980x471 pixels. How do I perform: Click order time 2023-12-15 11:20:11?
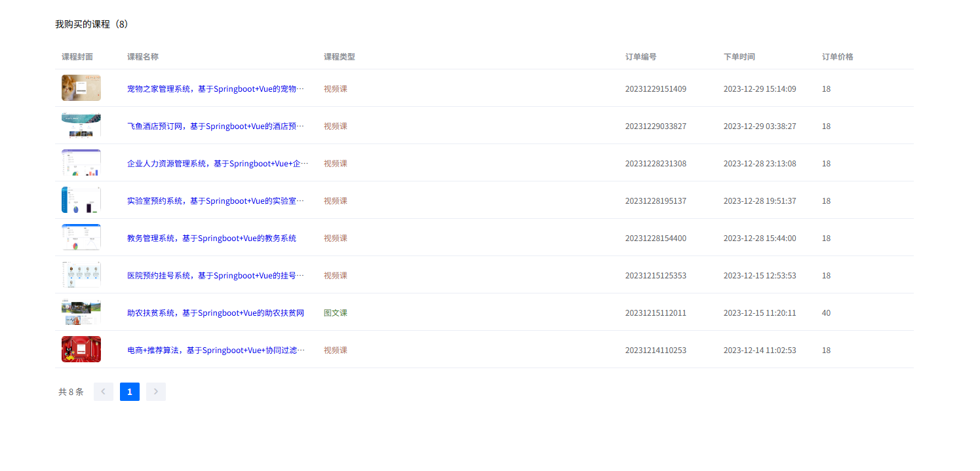point(760,312)
